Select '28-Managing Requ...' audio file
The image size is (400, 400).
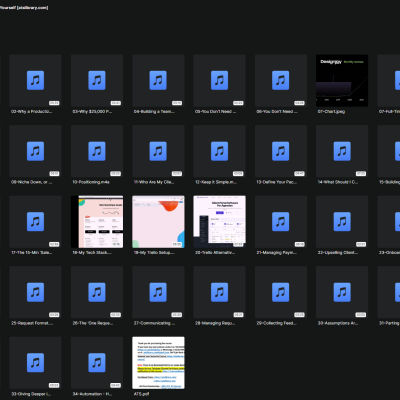tap(220, 292)
